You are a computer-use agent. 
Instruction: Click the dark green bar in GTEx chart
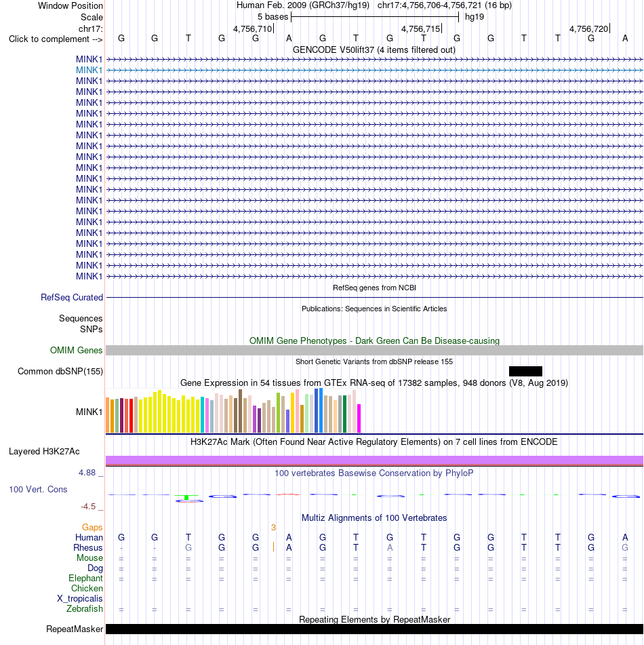tap(344, 414)
